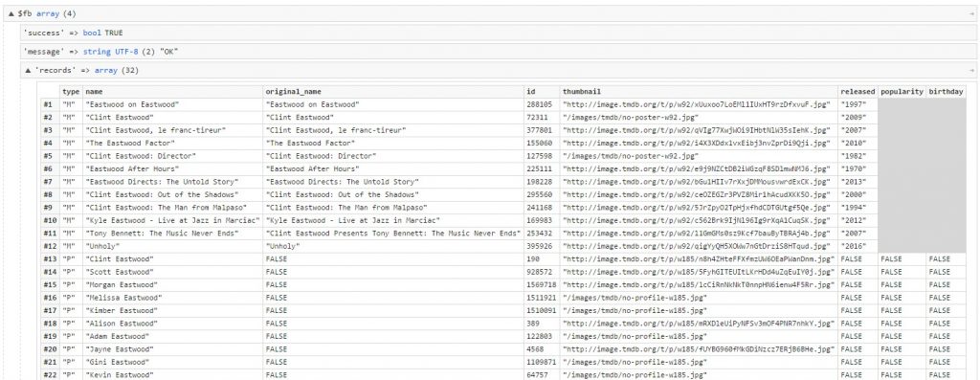
Task: Click id cell 190
Action: coord(542,258)
